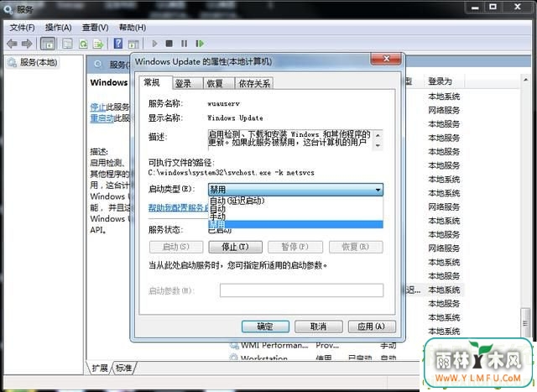The height and width of the screenshot is (392, 537).
Task: Click the Export List toolbar icon
Action: click(98, 44)
